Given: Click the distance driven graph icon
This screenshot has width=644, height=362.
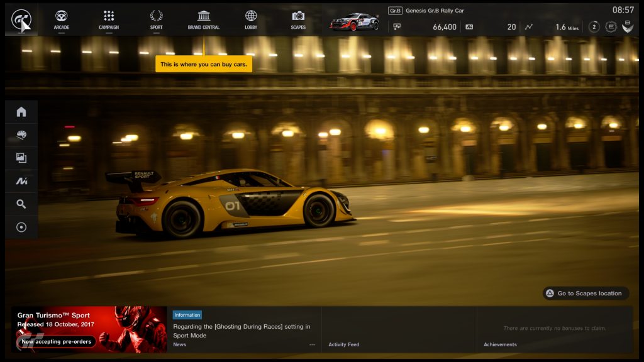Looking at the screenshot, I should (x=528, y=26).
